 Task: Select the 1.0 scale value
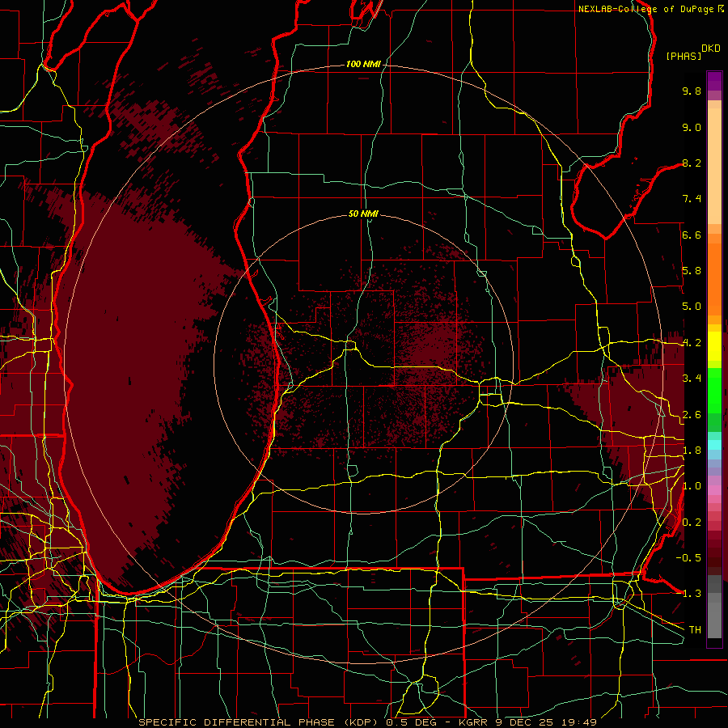point(692,486)
